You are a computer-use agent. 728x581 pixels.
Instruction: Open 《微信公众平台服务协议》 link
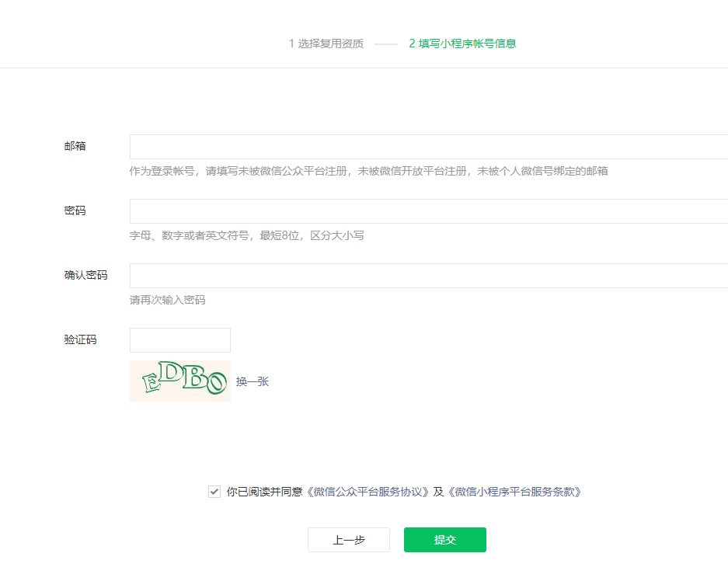coord(367,492)
